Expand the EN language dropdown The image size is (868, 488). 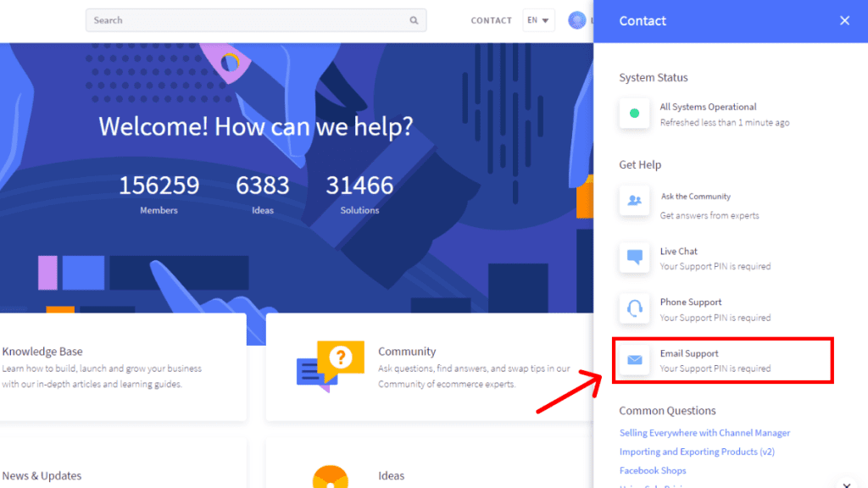coord(538,19)
